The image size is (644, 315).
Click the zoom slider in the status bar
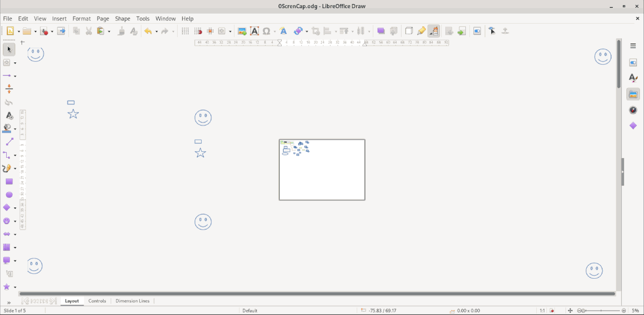(602, 310)
